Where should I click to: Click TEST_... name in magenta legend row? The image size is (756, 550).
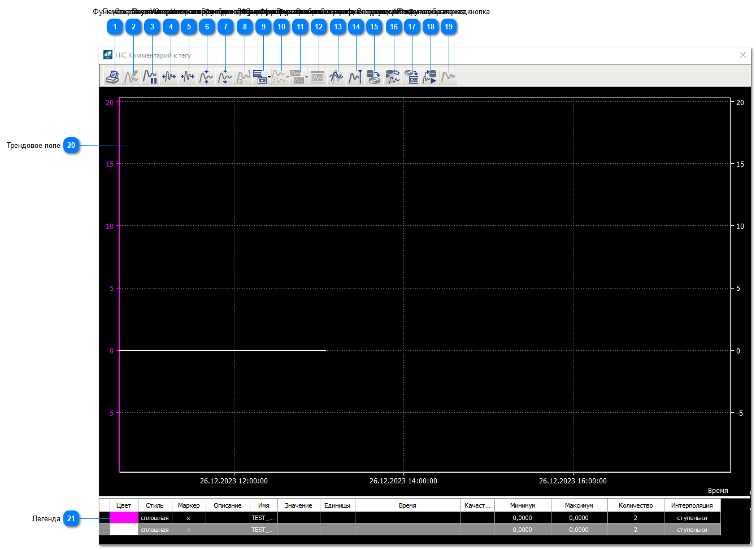pyautogui.click(x=263, y=518)
